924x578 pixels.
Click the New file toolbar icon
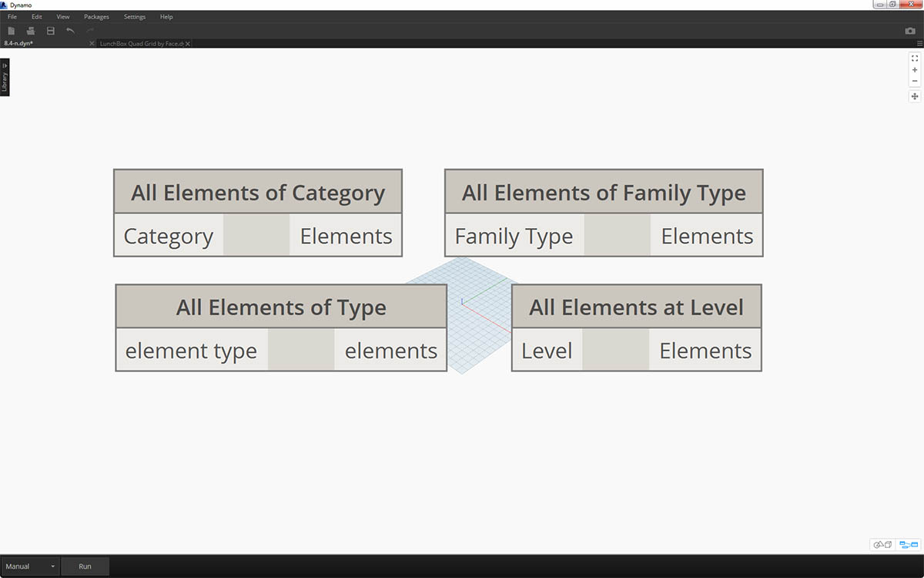point(12,31)
